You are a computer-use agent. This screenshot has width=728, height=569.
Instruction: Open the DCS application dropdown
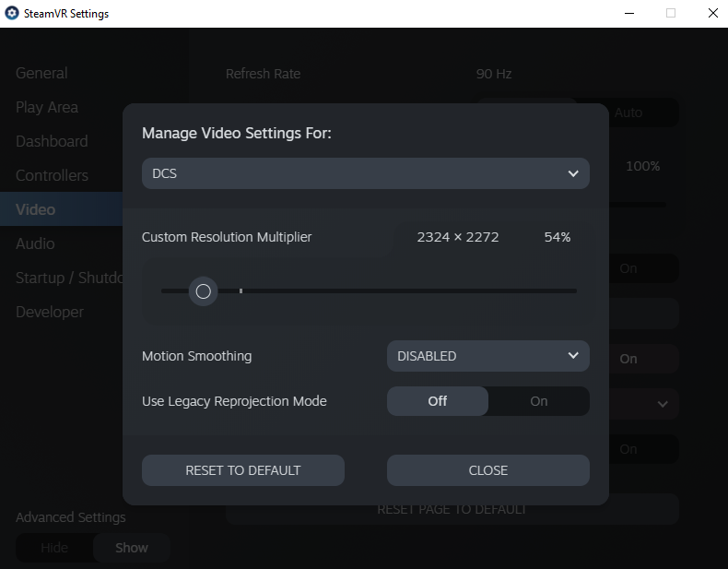coord(366,173)
